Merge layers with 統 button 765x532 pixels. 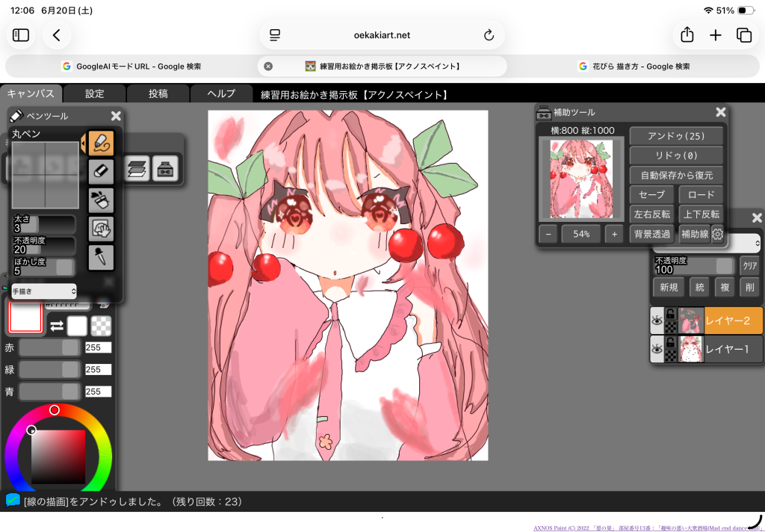(699, 288)
